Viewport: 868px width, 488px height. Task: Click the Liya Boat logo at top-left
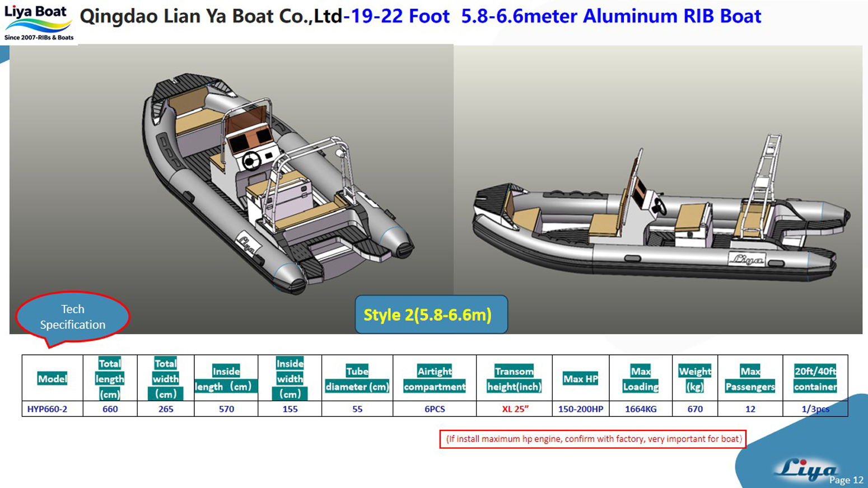tap(38, 22)
